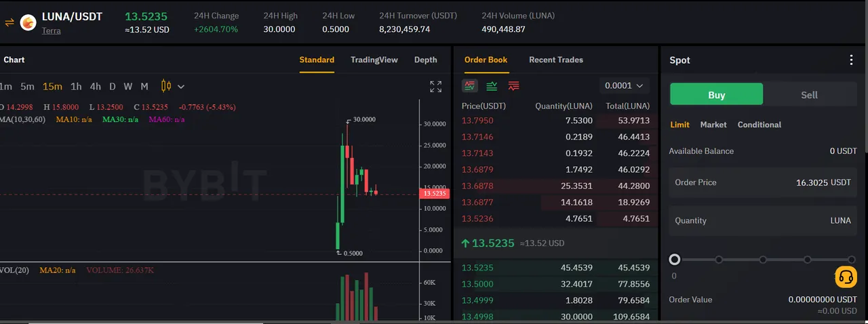Select the weekly W chart interval
This screenshot has width=868, height=324.
tap(128, 86)
